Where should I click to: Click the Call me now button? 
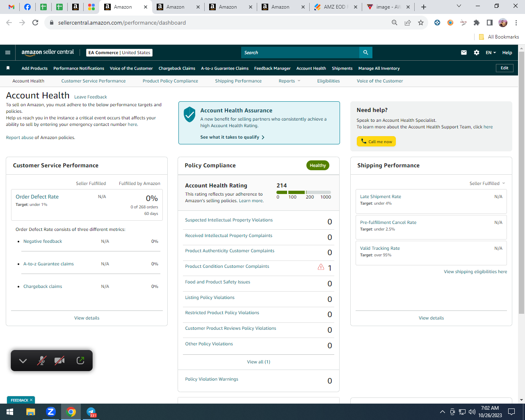[x=376, y=142]
